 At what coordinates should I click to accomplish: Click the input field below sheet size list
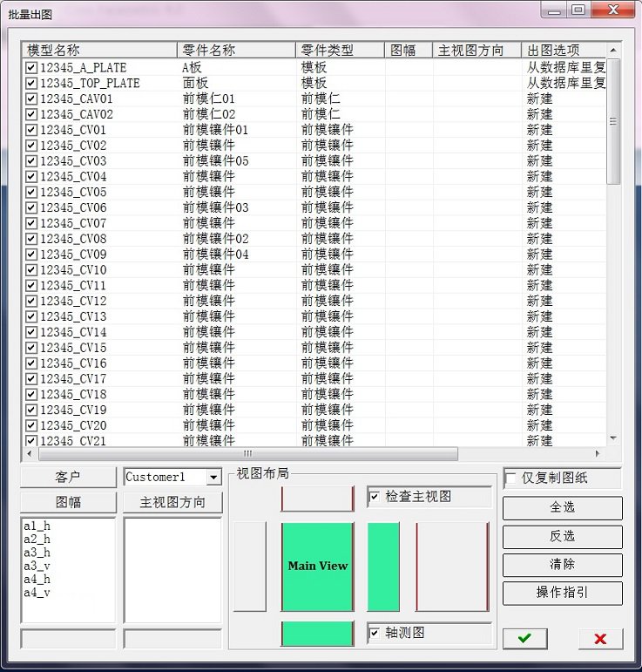click(68, 639)
